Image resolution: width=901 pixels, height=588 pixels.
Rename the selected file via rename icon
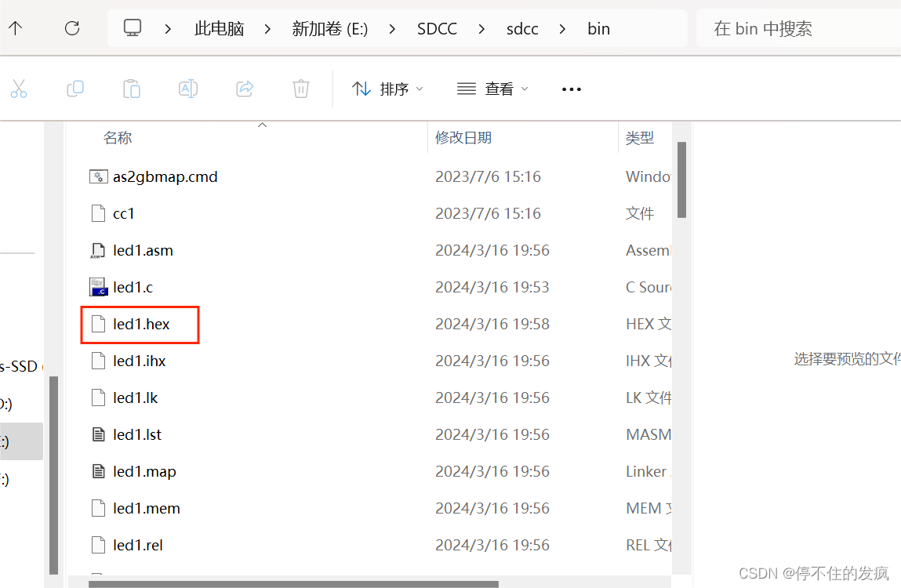click(x=188, y=89)
